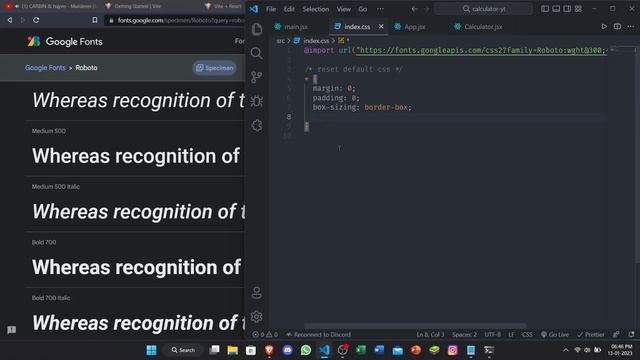Viewport: 640px width, 360px height.
Task: Go back in VS Code navigation
Action: pos(414,9)
